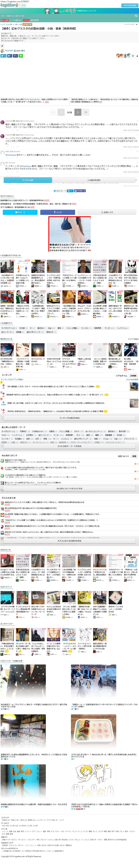Select the リアルタイム ranking tab
Image resolution: width=139 pixels, height=868 pixels.
coord(121,375)
